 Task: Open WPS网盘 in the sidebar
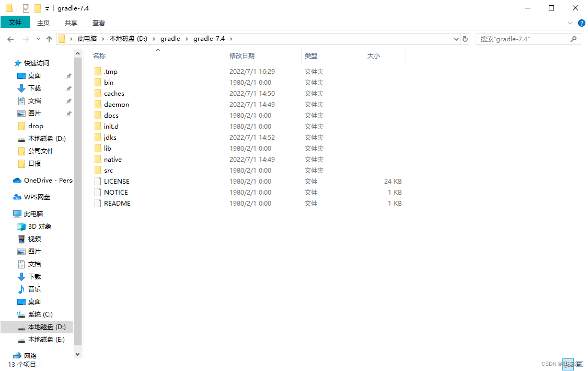pyautogui.click(x=37, y=197)
